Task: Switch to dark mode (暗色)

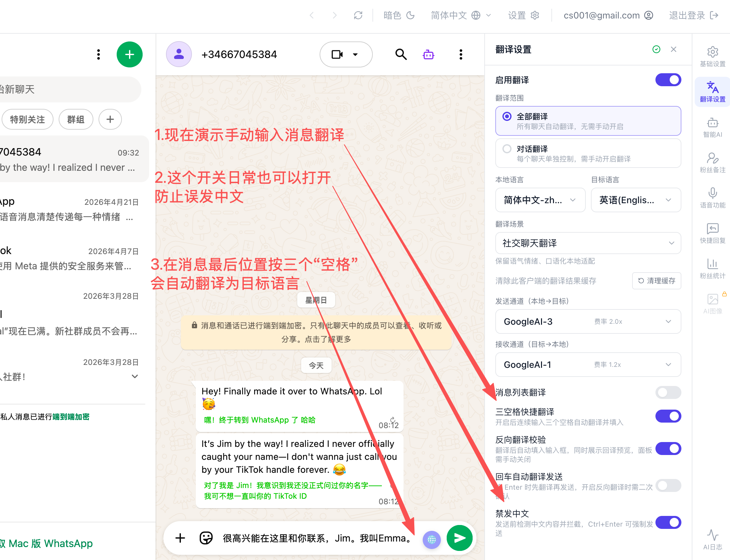Action: pyautogui.click(x=399, y=15)
